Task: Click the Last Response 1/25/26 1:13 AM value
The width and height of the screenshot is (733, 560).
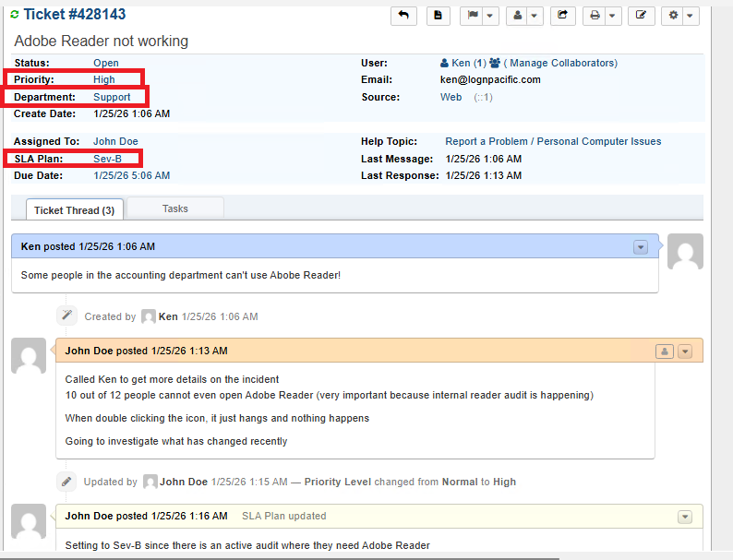Action: tap(484, 175)
